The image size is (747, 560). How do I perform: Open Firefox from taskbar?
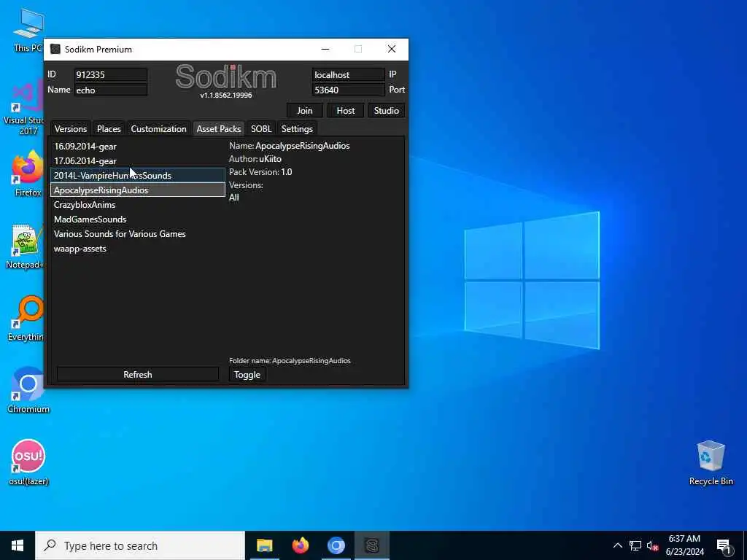coord(300,545)
